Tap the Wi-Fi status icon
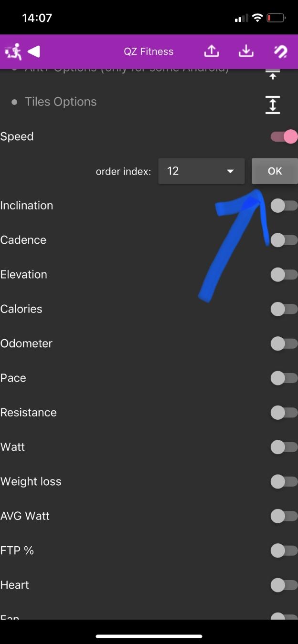The image size is (298, 644). [257, 18]
